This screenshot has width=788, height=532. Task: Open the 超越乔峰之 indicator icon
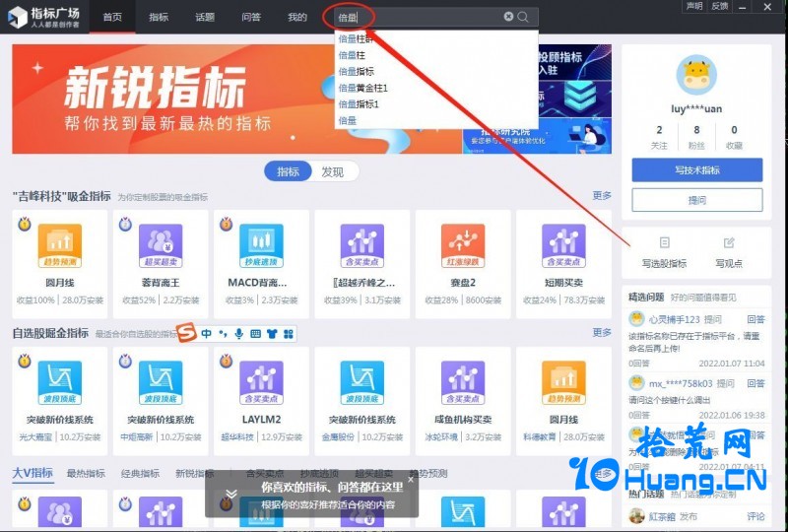click(362, 245)
